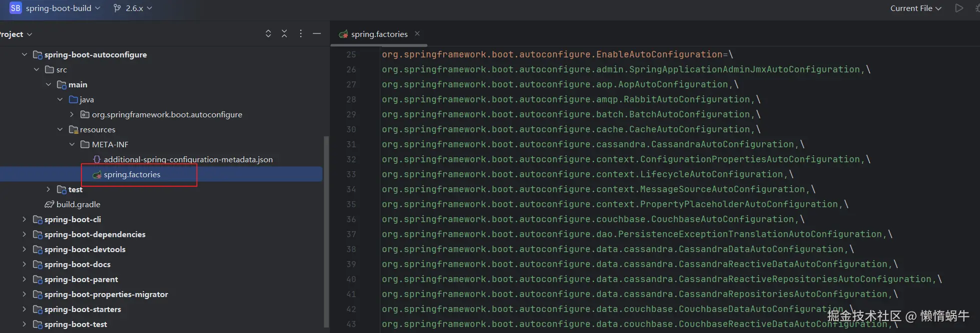Click the git branch icon

[x=117, y=8]
